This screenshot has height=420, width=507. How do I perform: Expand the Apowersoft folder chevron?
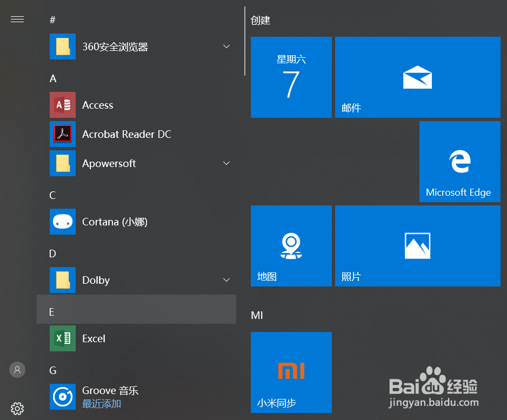pyautogui.click(x=226, y=163)
